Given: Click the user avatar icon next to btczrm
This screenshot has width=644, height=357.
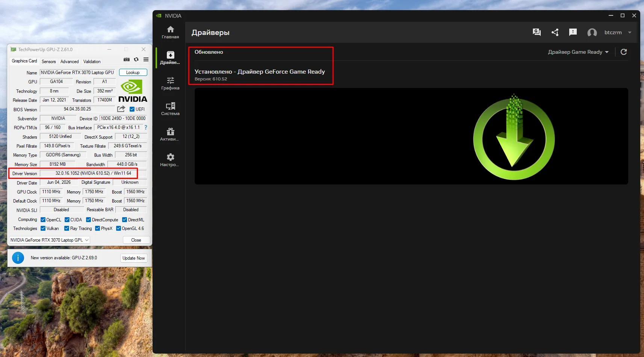Looking at the screenshot, I should click(x=592, y=33).
